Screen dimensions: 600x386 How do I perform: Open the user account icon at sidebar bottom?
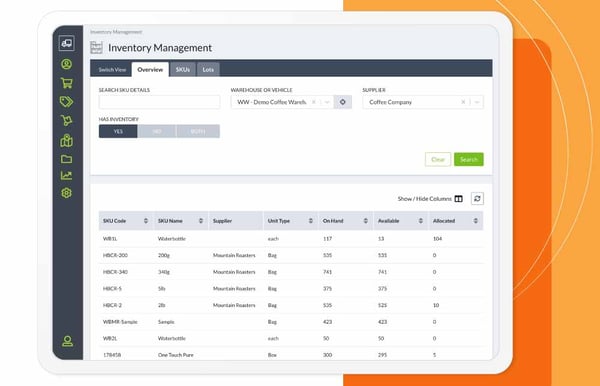pyautogui.click(x=67, y=341)
